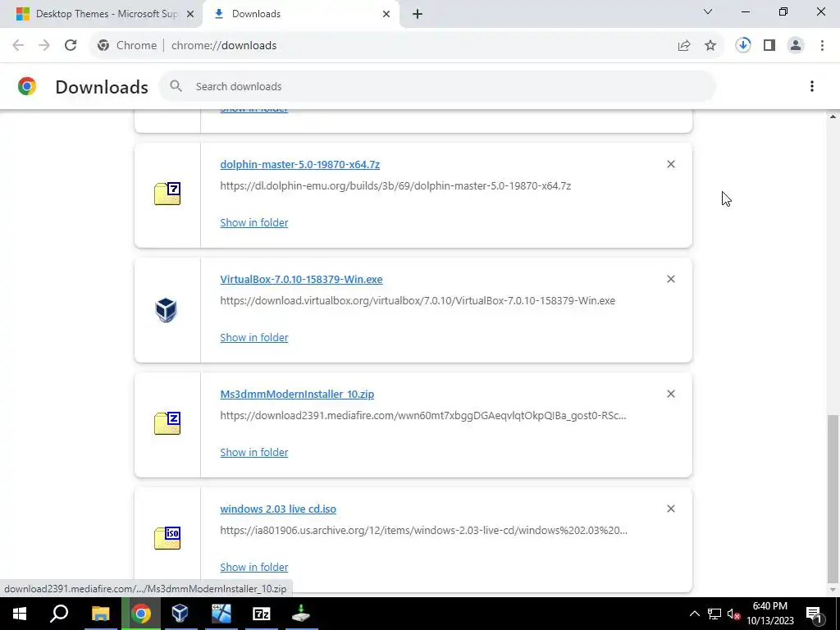
Task: Remove windows 2.03 live cd download
Action: pyautogui.click(x=671, y=509)
